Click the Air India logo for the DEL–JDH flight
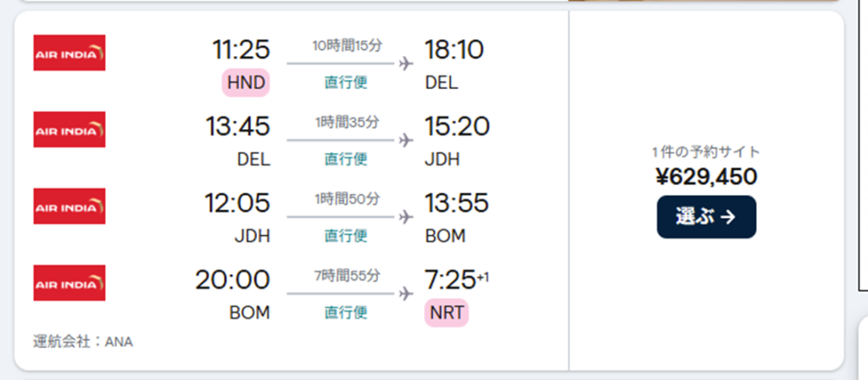This screenshot has height=380, width=868. 70,129
